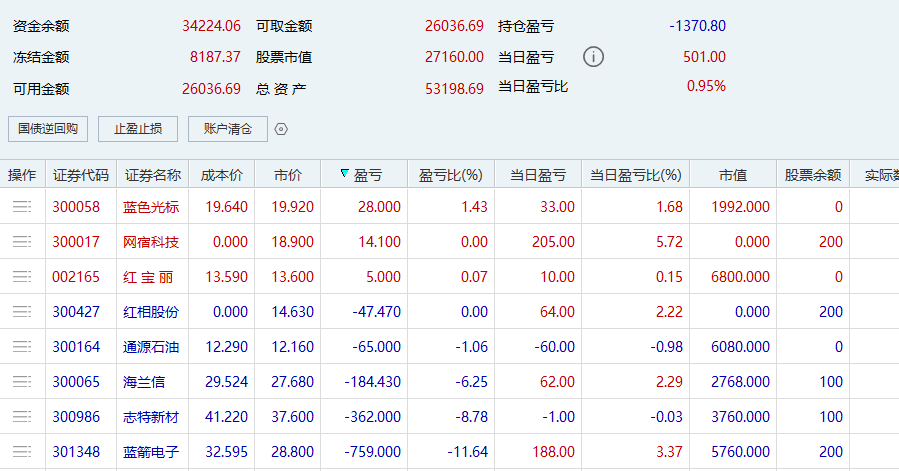Select the 蓝箭电子 stock name cell

coord(151,452)
